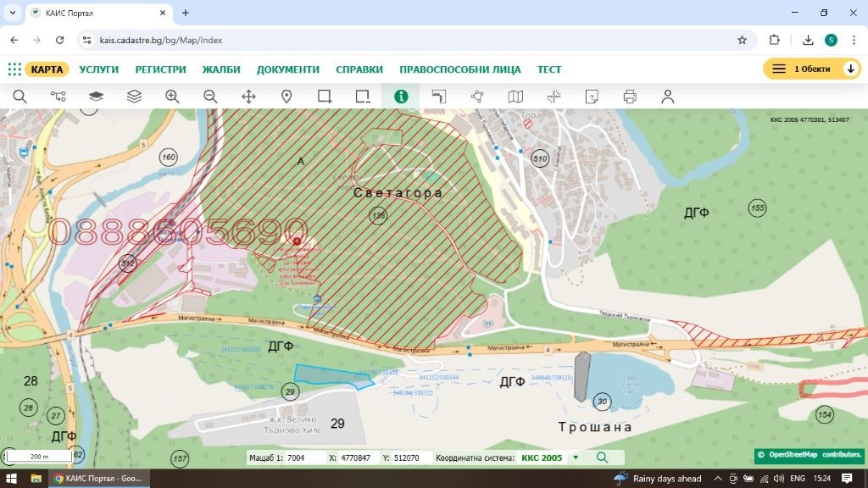Click the OpenStreetMap contributors link
868x488 pixels.
tap(810, 454)
